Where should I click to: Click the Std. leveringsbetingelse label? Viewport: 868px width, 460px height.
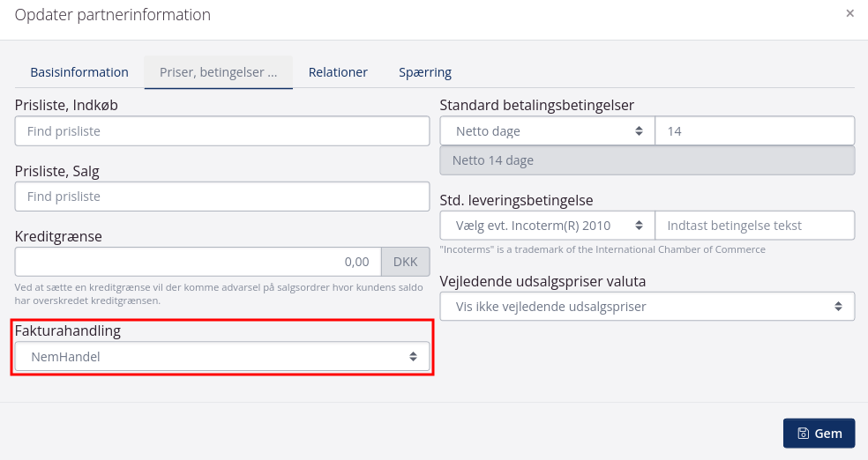(x=516, y=200)
